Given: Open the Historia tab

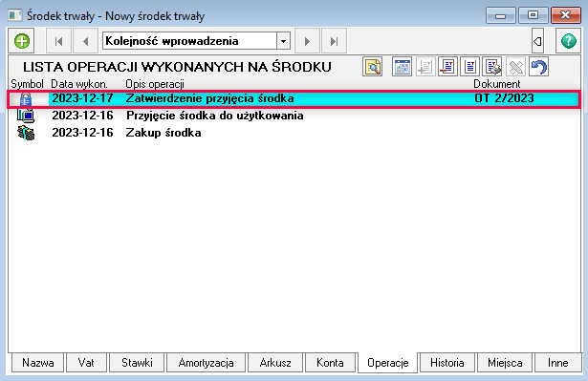Looking at the screenshot, I should pos(447,363).
